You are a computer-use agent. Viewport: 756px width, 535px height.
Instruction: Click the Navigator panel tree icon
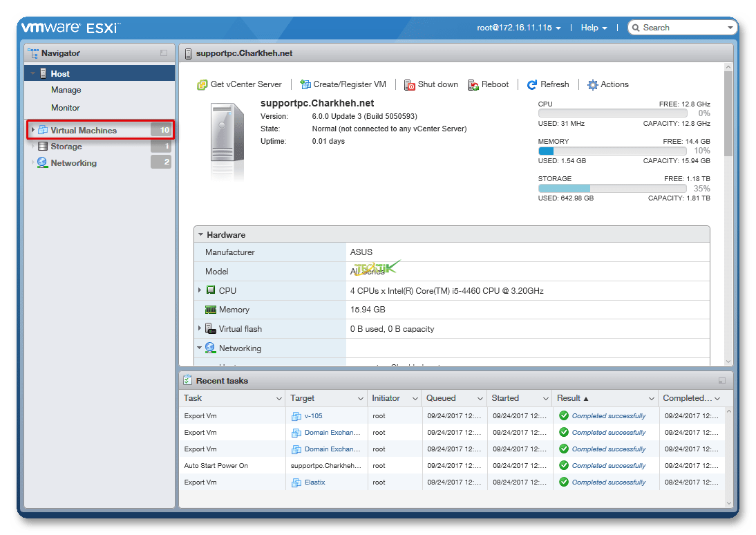pos(32,53)
